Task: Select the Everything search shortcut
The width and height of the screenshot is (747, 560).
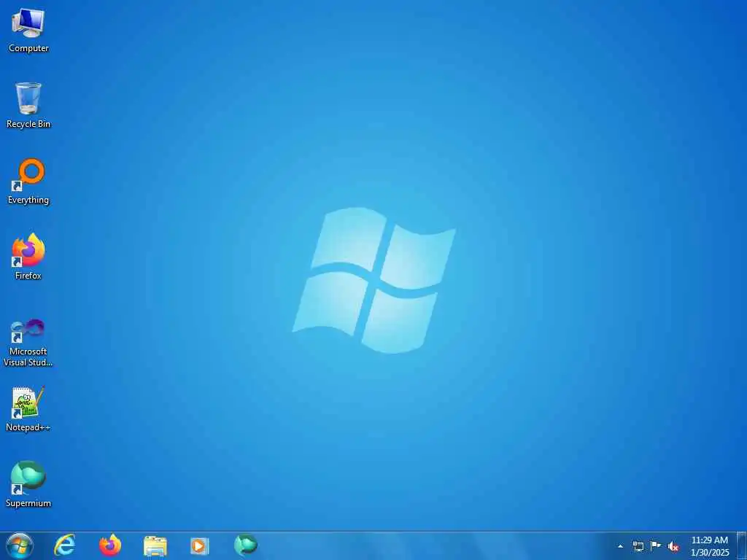Action: click(x=28, y=182)
